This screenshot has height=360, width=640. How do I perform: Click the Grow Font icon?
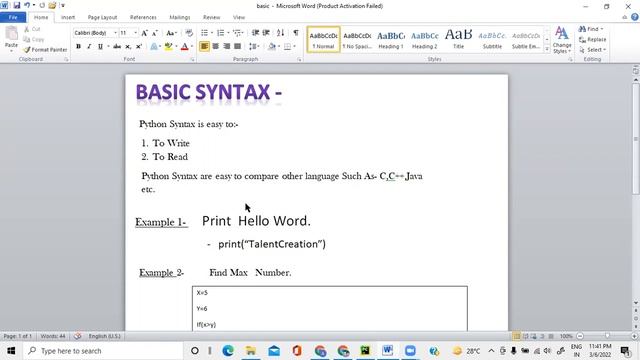click(x=144, y=33)
